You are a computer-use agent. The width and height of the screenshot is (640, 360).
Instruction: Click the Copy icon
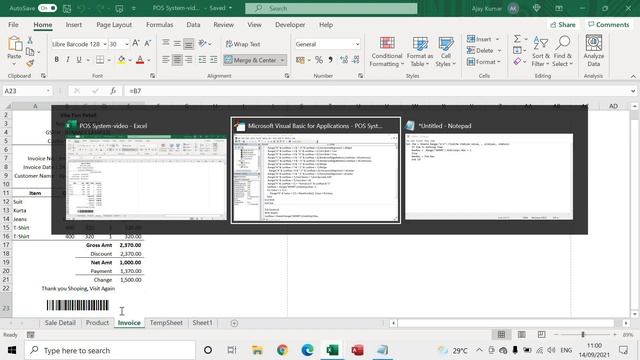[30, 51]
